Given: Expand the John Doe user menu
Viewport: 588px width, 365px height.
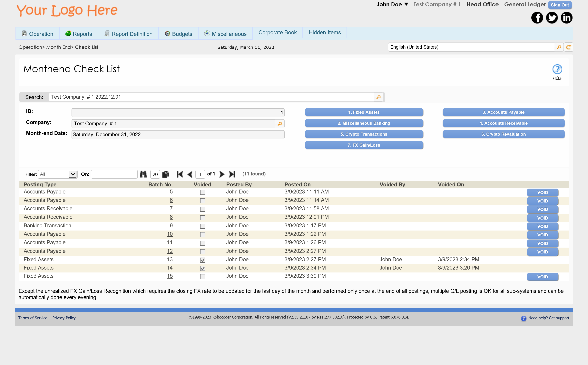Looking at the screenshot, I should 392,4.
